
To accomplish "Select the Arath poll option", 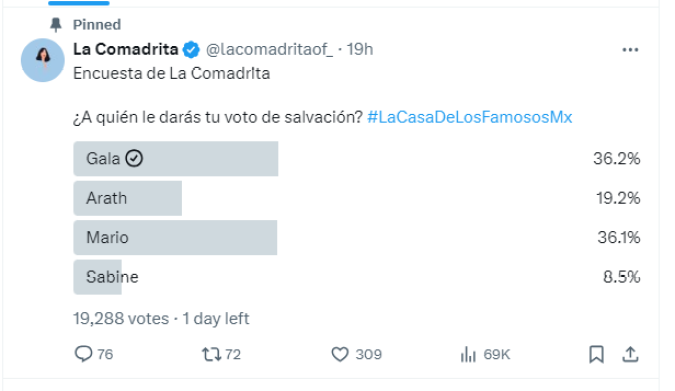I will tap(356, 198).
